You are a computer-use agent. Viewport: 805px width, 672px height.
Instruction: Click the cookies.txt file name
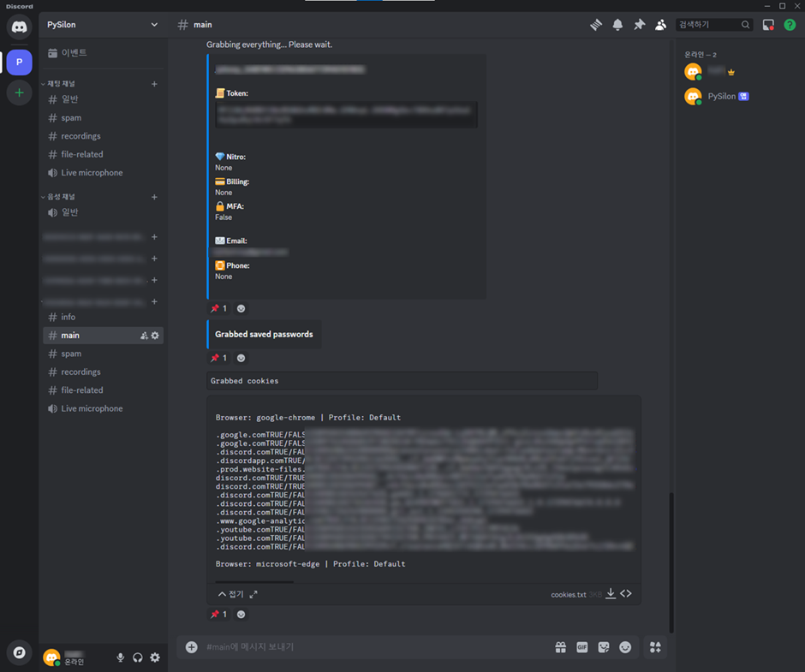pyautogui.click(x=569, y=594)
